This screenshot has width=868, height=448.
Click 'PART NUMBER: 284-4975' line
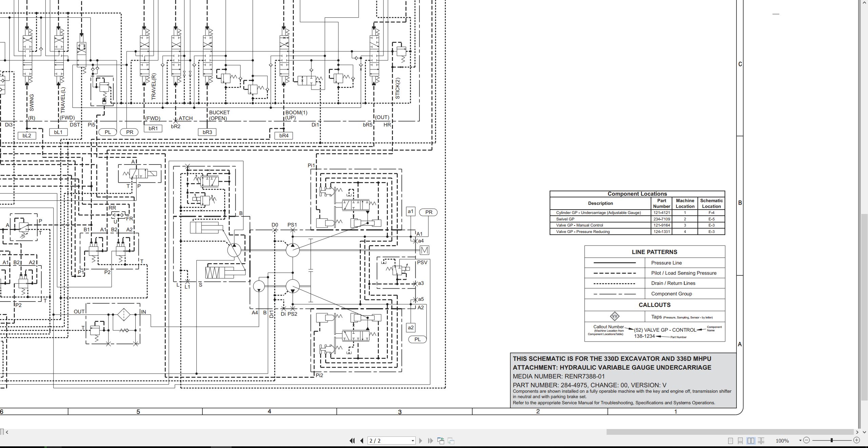589,385
